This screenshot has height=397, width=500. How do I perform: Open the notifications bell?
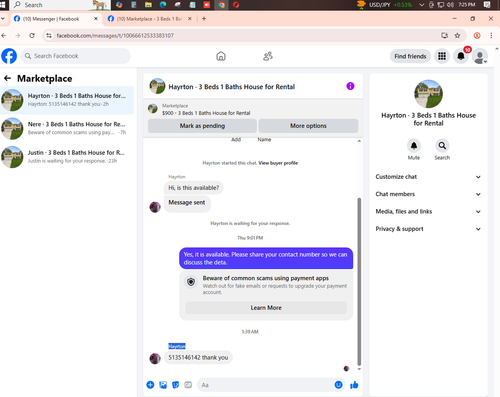click(461, 56)
